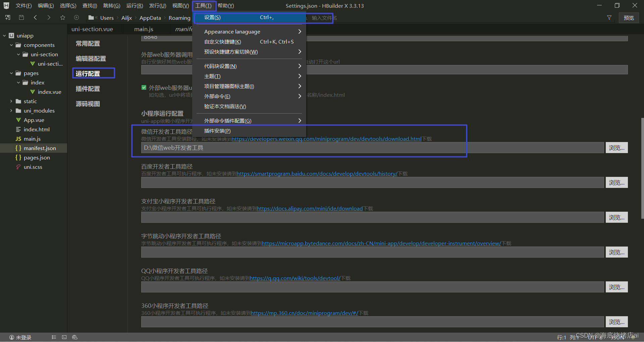
Task: Toggle the 外部web服务器 checkbox
Action: pos(144,87)
